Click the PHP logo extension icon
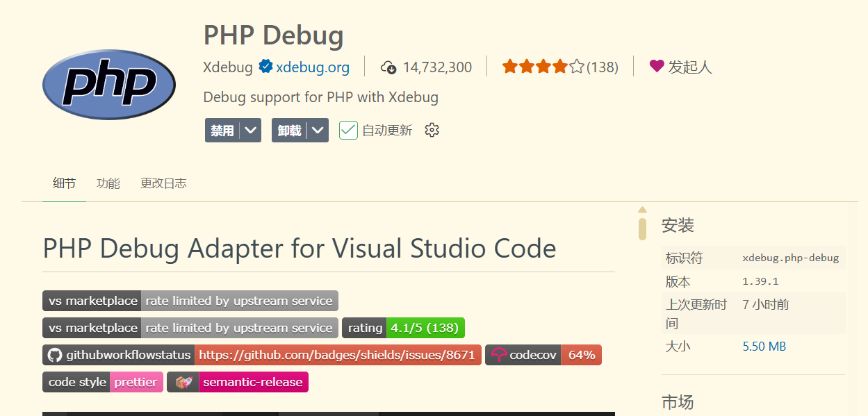This screenshot has height=416, width=868. (109, 85)
